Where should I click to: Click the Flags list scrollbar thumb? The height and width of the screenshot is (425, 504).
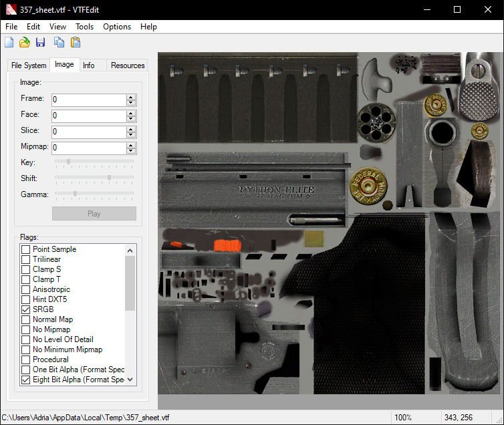pos(130,283)
